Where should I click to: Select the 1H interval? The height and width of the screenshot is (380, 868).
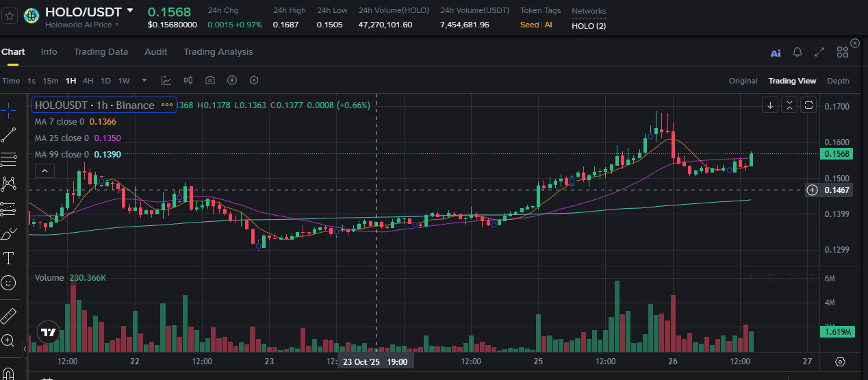71,81
